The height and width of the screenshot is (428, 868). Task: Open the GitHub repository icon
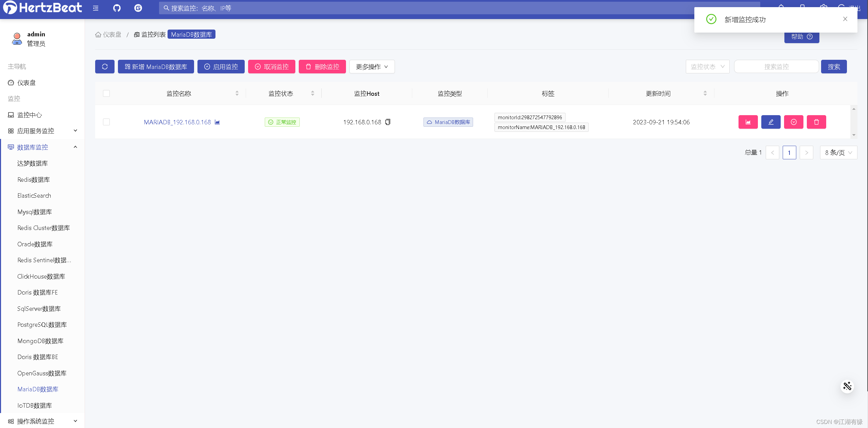click(x=117, y=8)
